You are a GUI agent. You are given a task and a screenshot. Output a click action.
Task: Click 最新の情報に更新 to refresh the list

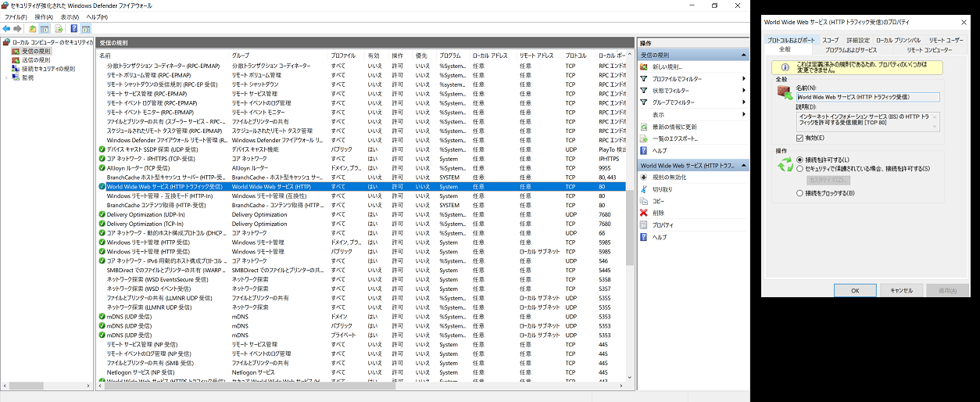pos(674,127)
